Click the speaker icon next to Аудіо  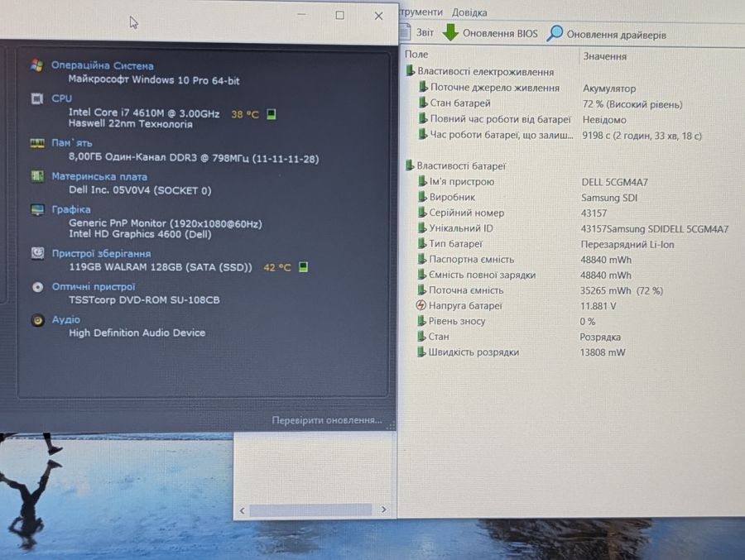click(x=37, y=320)
